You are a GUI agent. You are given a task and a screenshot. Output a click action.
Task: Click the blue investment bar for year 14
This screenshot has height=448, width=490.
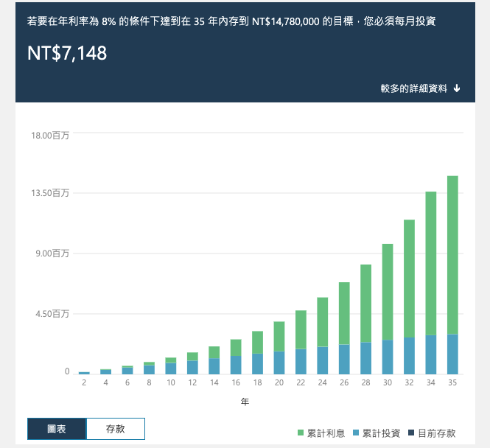(214, 366)
